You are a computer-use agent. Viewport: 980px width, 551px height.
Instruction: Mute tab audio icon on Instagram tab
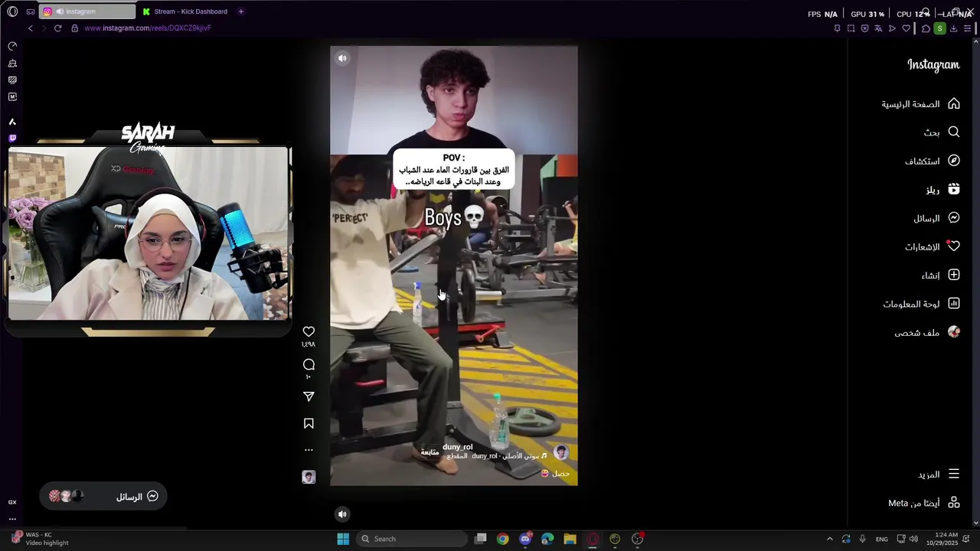tap(60, 11)
